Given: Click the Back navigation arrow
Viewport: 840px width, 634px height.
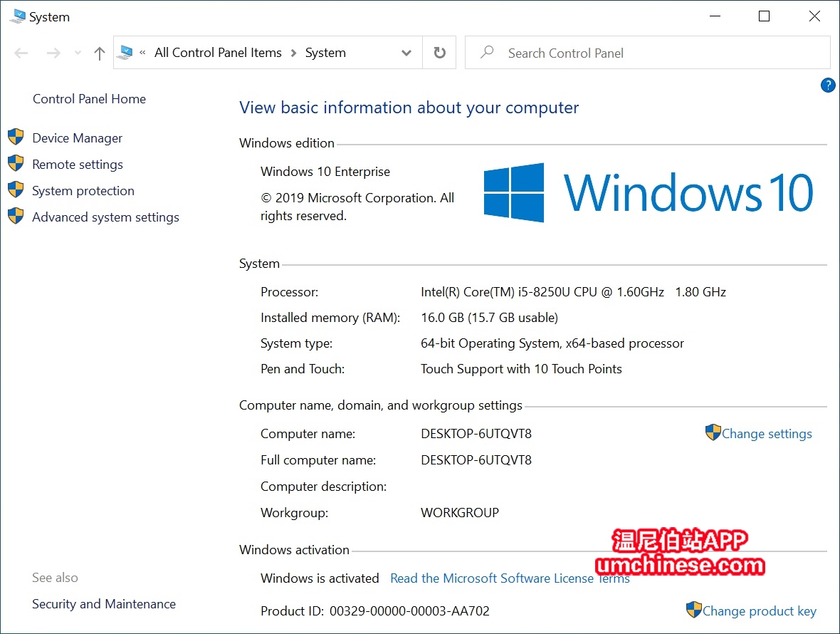Looking at the screenshot, I should click(21, 53).
